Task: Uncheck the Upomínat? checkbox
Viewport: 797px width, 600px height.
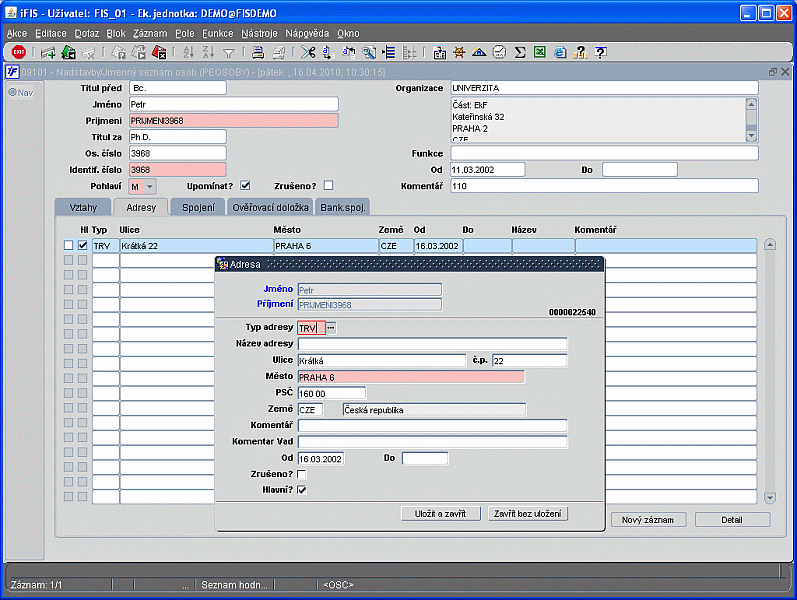Action: [x=245, y=185]
